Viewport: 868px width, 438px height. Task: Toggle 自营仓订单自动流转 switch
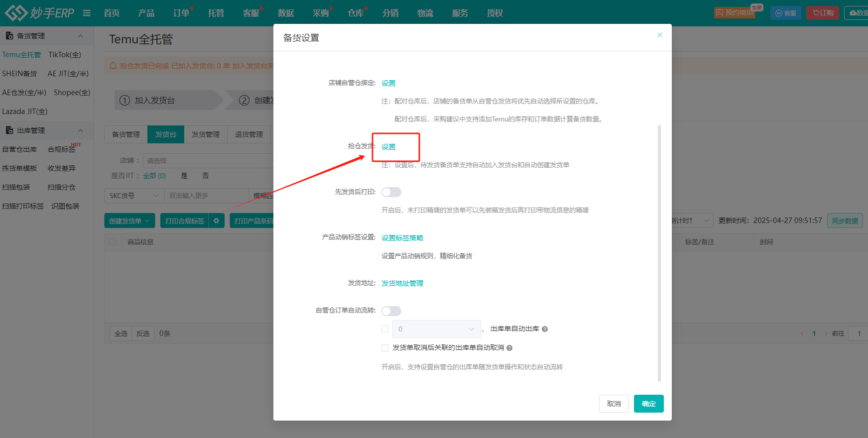[x=391, y=311]
